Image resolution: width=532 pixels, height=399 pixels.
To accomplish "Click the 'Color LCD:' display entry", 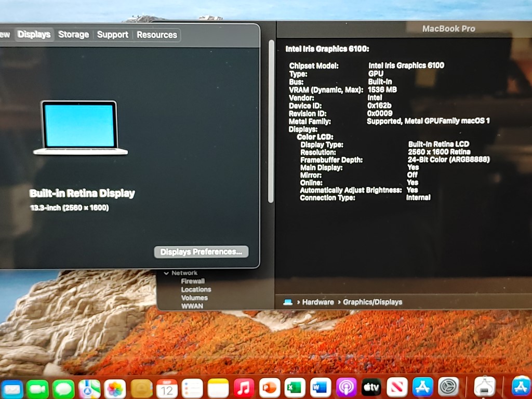I will pos(315,137).
